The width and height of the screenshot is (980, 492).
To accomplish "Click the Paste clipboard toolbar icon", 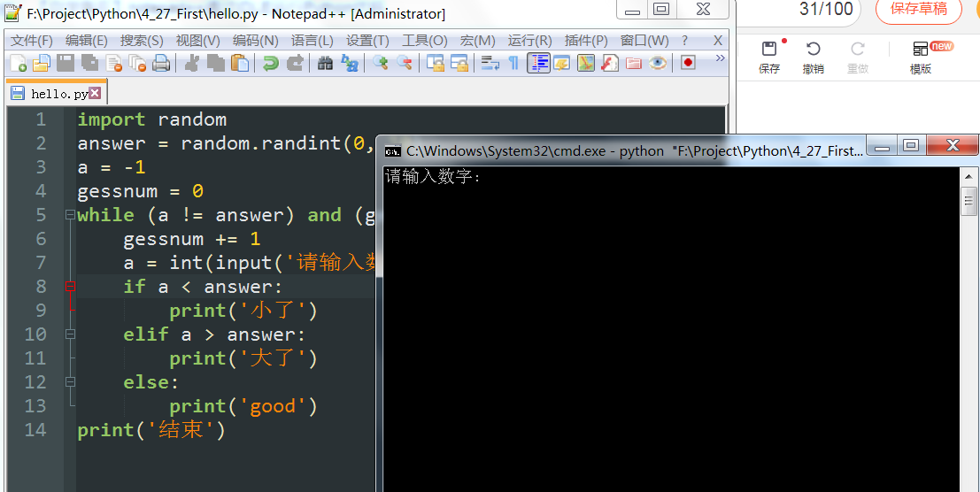I will pyautogui.click(x=239, y=63).
